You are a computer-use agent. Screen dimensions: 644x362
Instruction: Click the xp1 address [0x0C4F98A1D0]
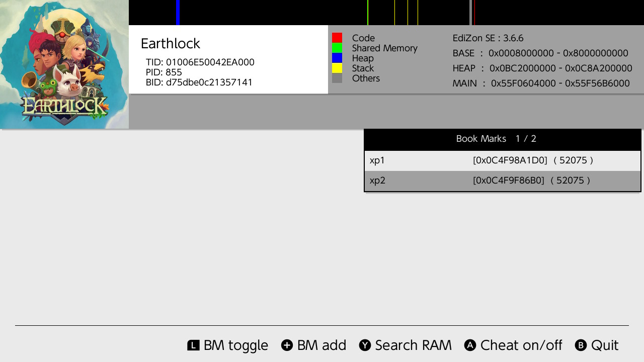pyautogui.click(x=510, y=160)
